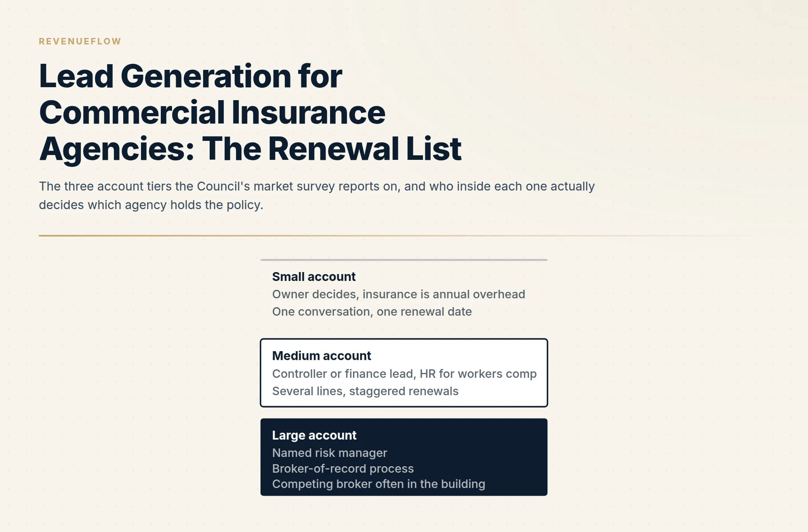Open the Medium account card
This screenshot has height=532, width=808.
coord(404,373)
